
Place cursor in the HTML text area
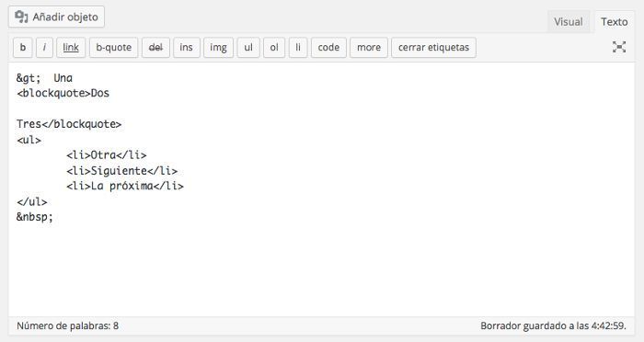(322, 188)
